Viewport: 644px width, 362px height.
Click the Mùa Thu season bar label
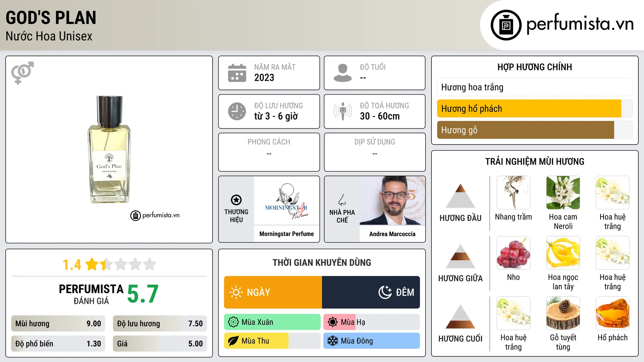coord(255,341)
